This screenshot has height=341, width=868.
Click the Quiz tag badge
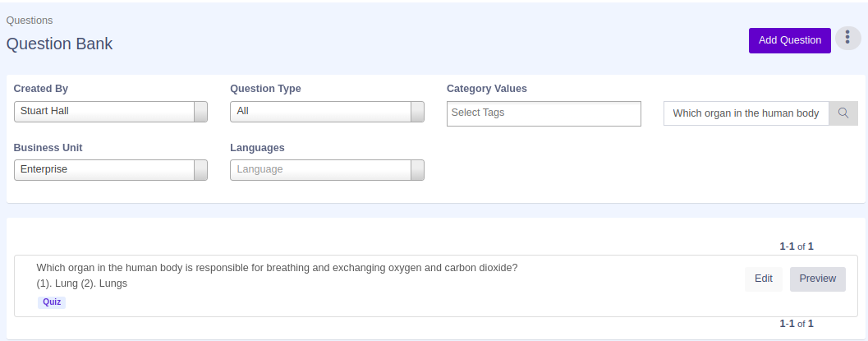pos(52,302)
